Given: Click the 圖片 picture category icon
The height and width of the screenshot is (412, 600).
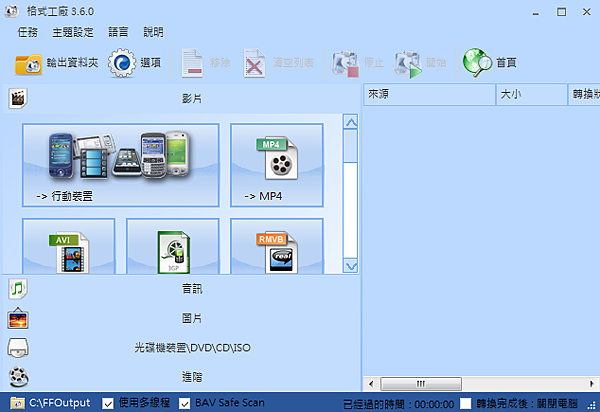Looking at the screenshot, I should [18, 318].
